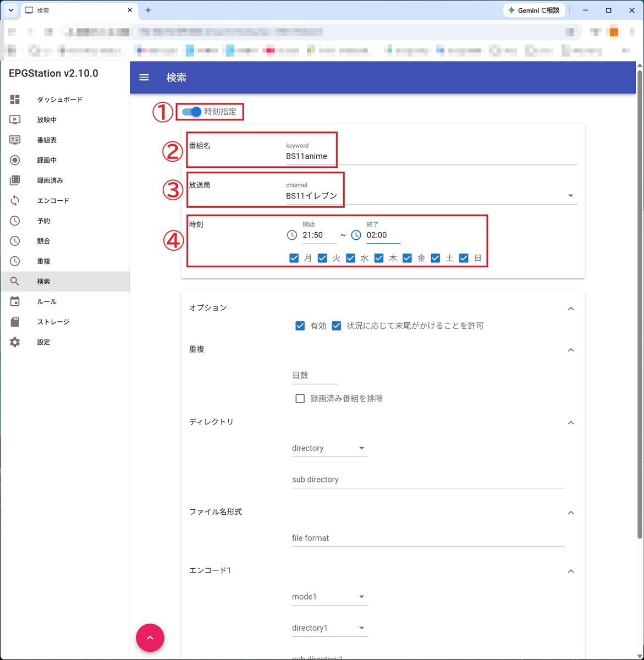Check the 録画済み番組を排除 checkbox
The image size is (644, 660).
pyautogui.click(x=300, y=398)
